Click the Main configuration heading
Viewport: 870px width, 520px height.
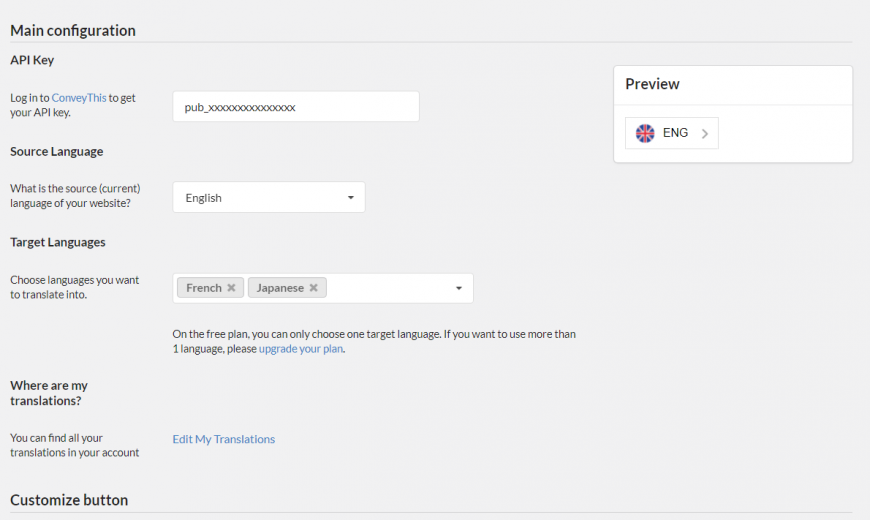coord(73,31)
